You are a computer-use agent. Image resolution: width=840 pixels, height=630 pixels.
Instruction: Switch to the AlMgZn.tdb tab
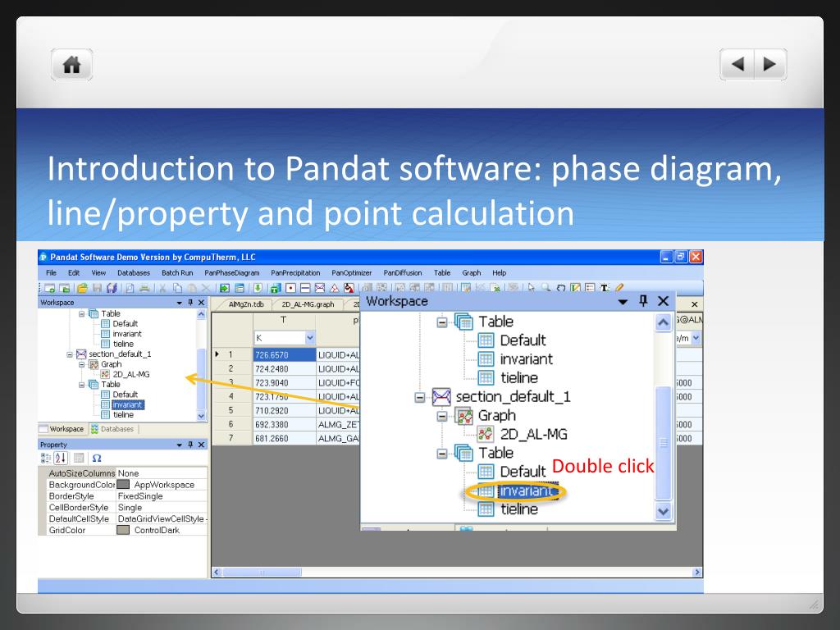click(x=246, y=304)
